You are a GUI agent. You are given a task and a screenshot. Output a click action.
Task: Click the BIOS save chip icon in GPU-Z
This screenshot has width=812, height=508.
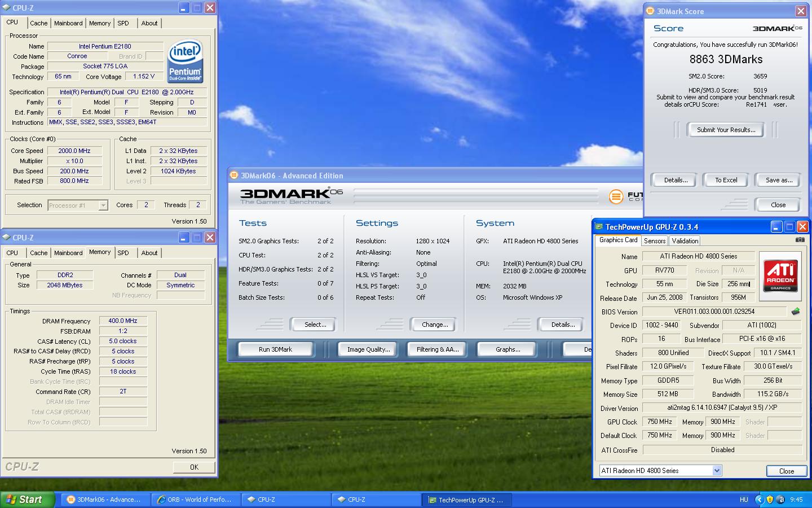pyautogui.click(x=795, y=312)
